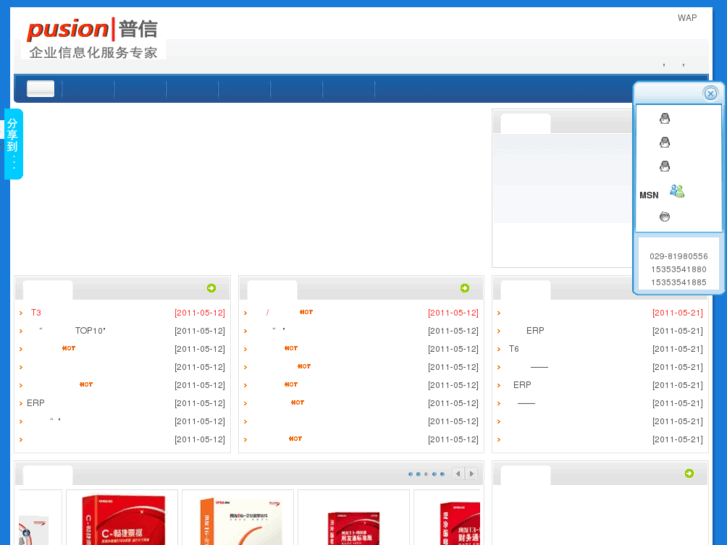This screenshot has width=727, height=545.
Task: Click the round gray icon below MSN
Action: click(x=664, y=216)
